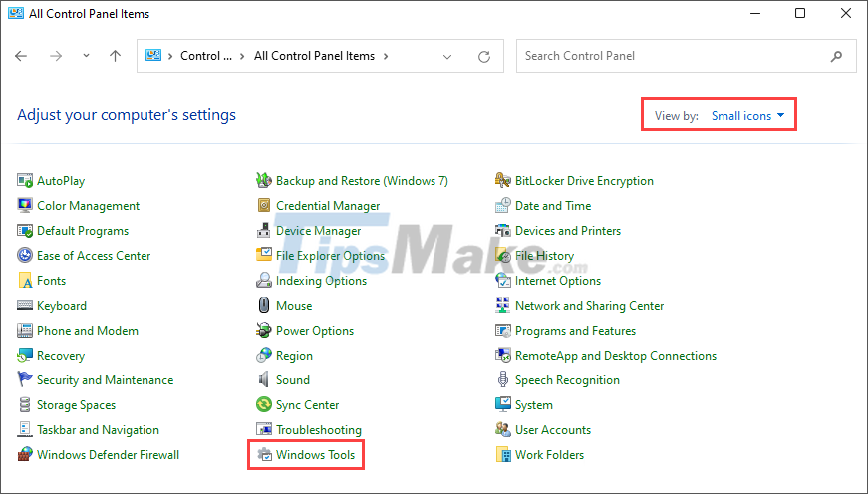Click the Credential Manager safe icon
868x494 pixels.
click(x=264, y=206)
